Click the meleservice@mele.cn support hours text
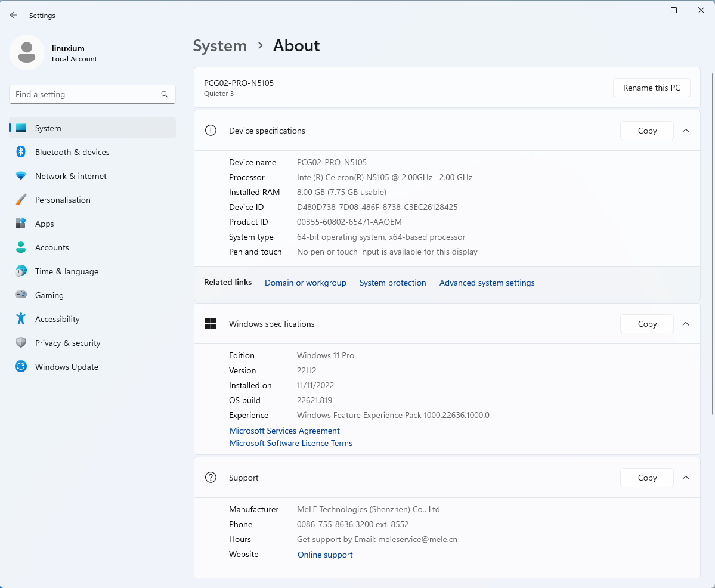The image size is (715, 588). (x=377, y=540)
